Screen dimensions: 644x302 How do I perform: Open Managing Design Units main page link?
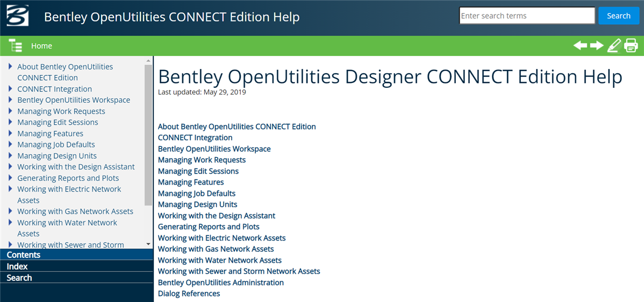pyautogui.click(x=197, y=205)
